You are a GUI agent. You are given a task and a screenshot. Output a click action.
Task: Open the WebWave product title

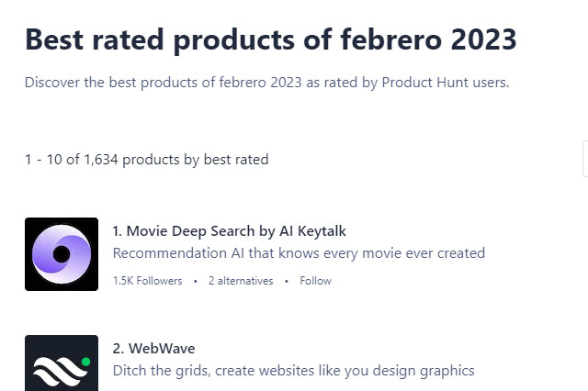[153, 348]
